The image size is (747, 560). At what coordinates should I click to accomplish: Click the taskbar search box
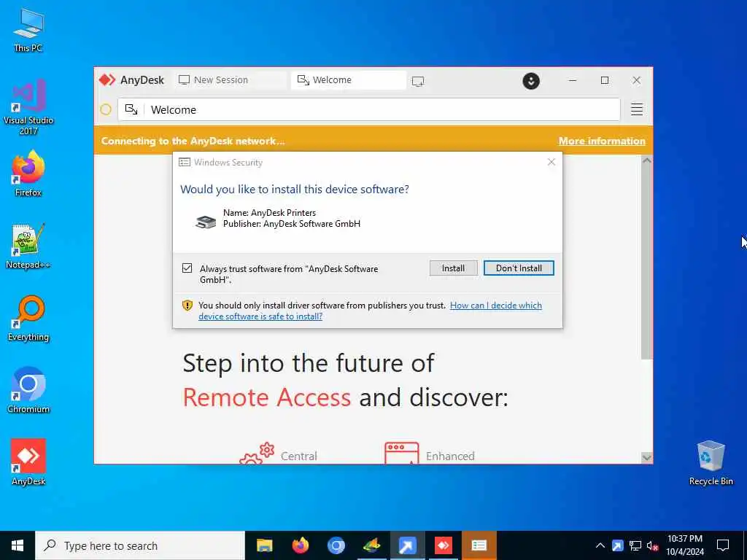point(140,545)
